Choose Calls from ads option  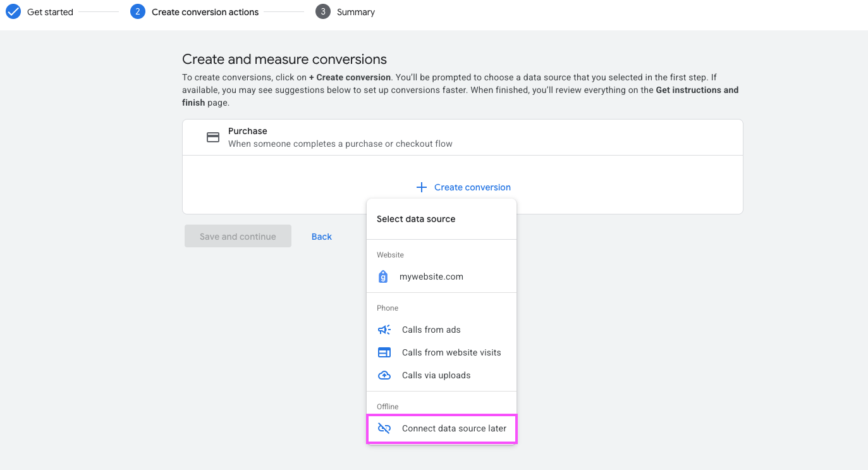tap(431, 330)
